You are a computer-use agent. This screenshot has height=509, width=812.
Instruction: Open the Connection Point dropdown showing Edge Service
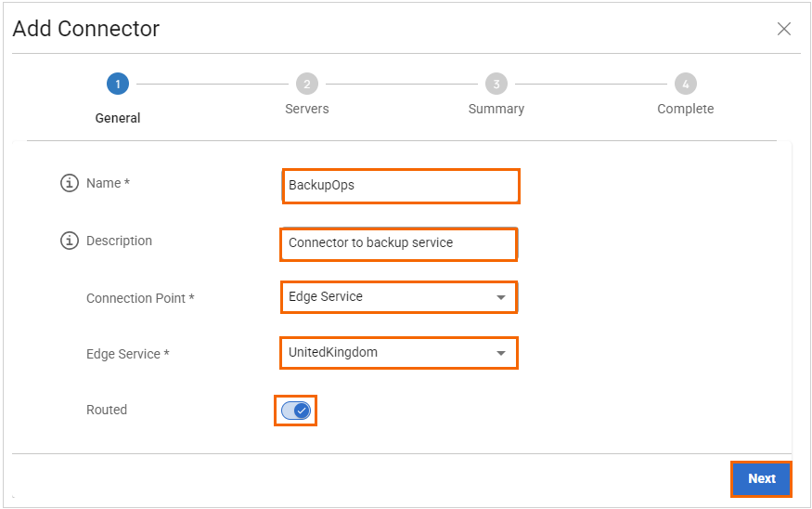click(x=390, y=297)
